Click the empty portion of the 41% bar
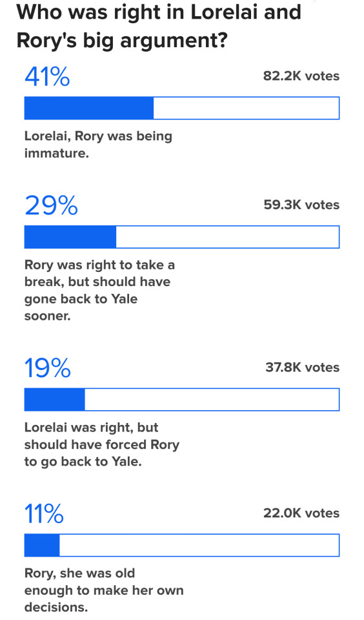Image resolution: width=364 pixels, height=620 pixels. tap(247, 108)
